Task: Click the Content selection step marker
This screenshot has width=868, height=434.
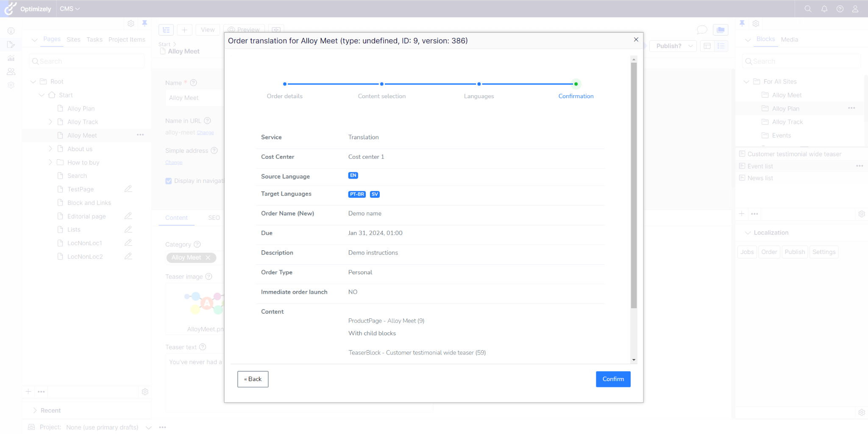Action: pos(382,84)
